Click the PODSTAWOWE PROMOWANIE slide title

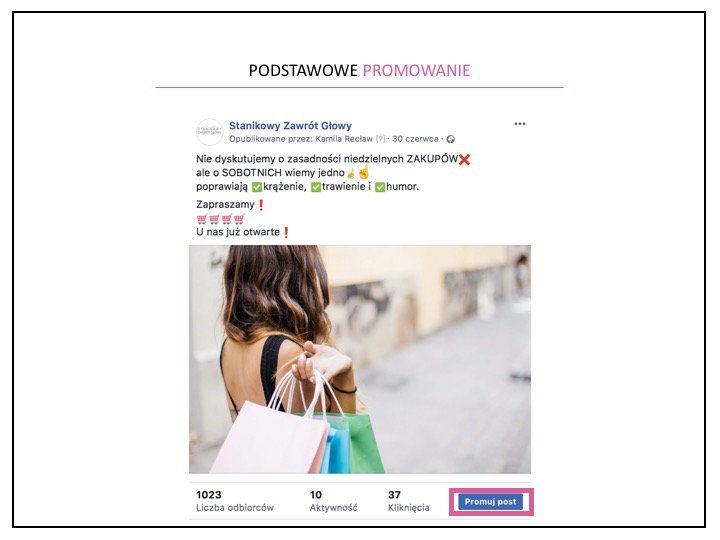[x=360, y=70]
